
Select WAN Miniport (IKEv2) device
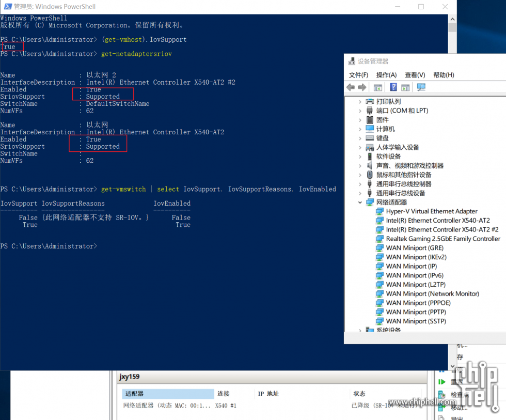tap(416, 257)
